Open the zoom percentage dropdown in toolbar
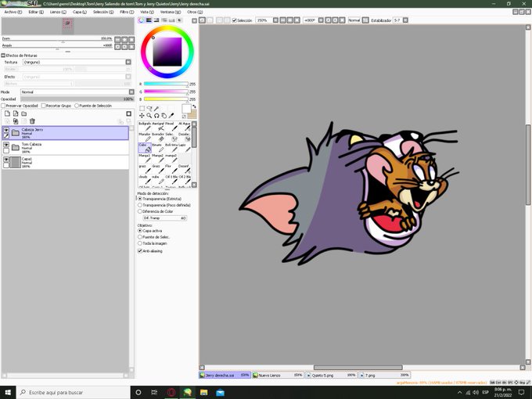This screenshot has width=532, height=399. tap(275, 20)
